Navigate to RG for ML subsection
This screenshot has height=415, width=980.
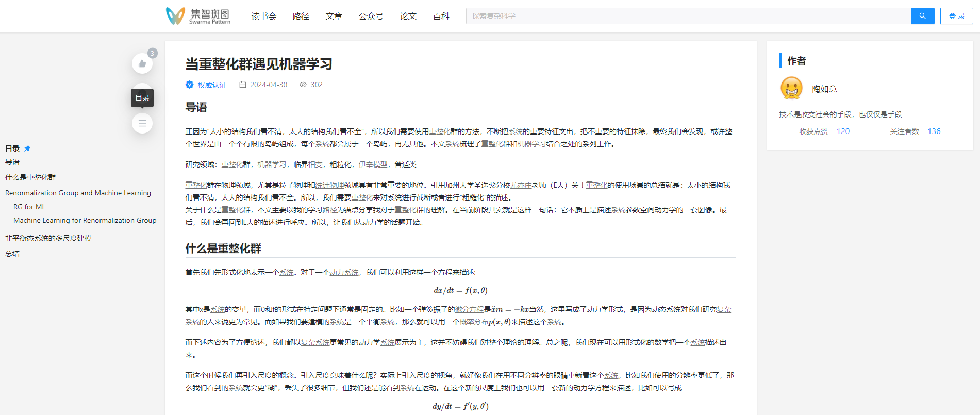(x=29, y=207)
